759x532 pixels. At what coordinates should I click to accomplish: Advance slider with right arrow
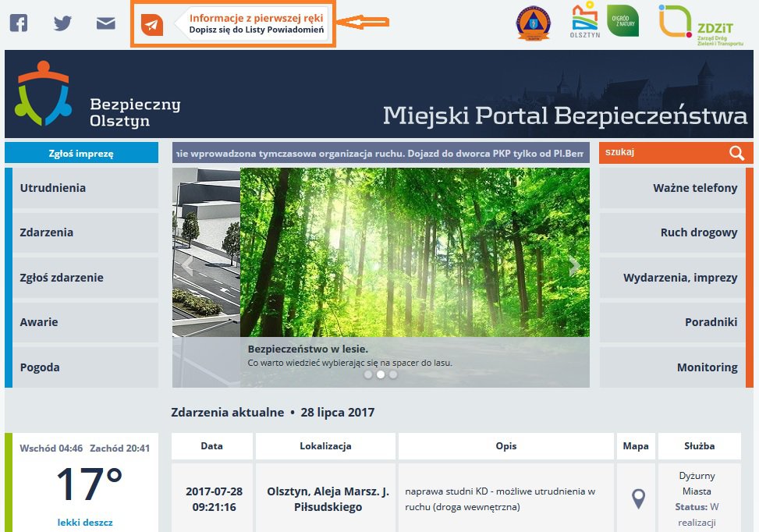[x=574, y=265]
